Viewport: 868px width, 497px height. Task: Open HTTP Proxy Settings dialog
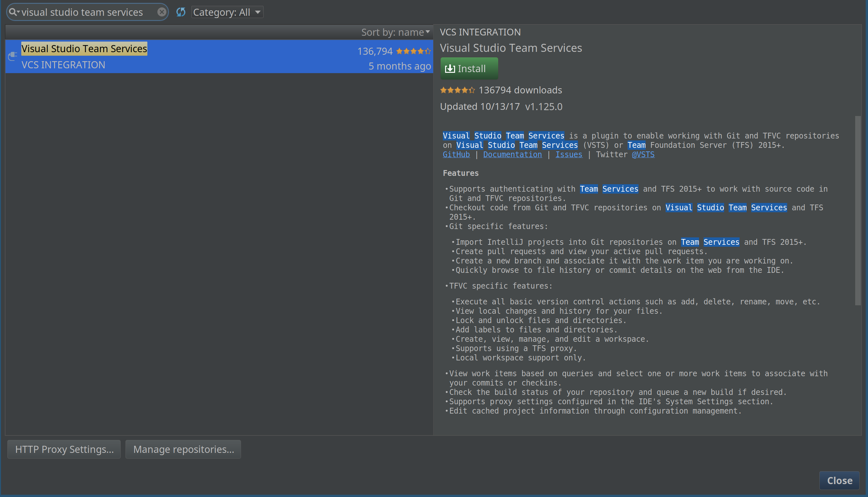[x=64, y=449]
